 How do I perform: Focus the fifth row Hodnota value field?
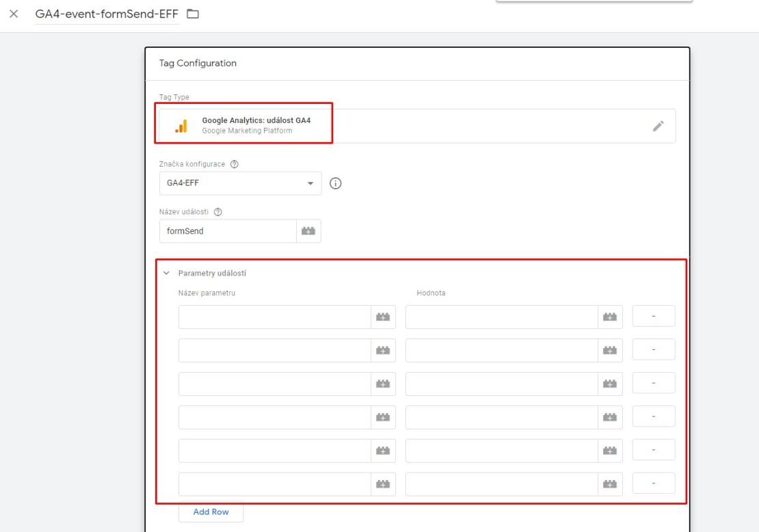[501, 450]
